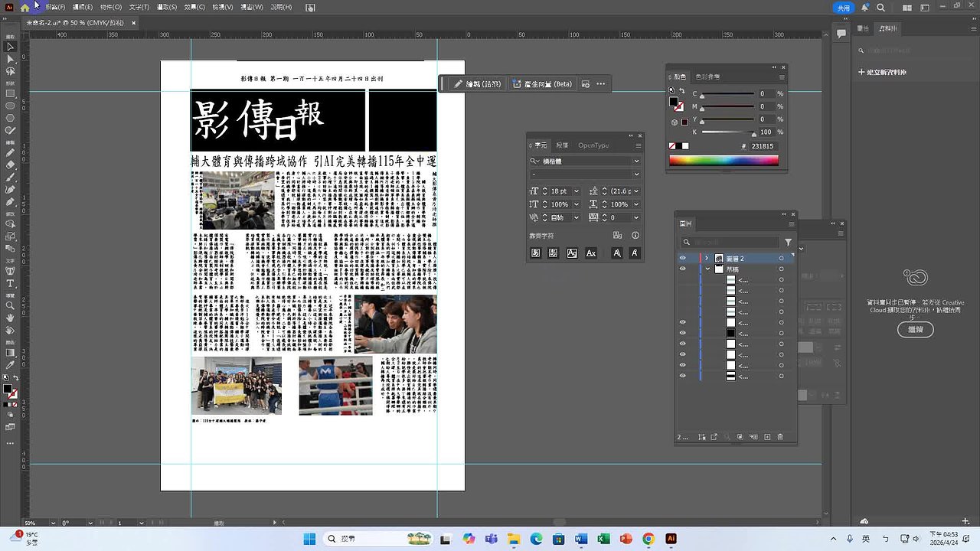Toggle visibility of the first sublayer

point(683,279)
